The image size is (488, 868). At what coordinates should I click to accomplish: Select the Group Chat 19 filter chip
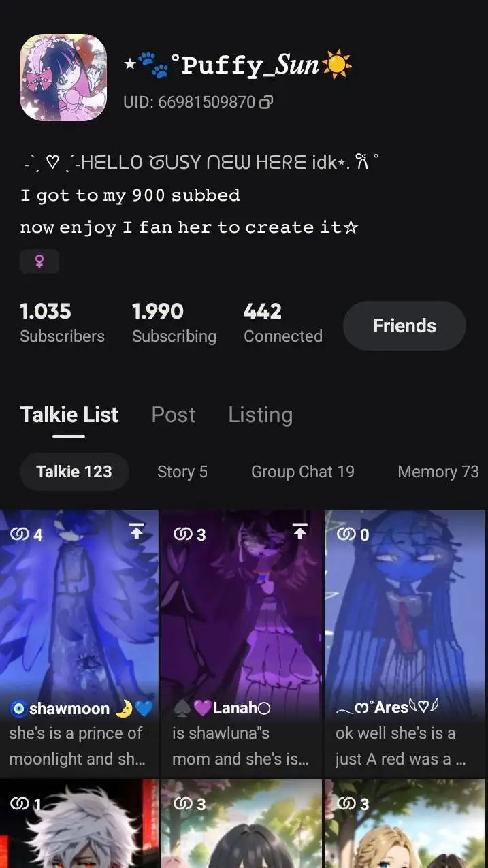point(302,472)
